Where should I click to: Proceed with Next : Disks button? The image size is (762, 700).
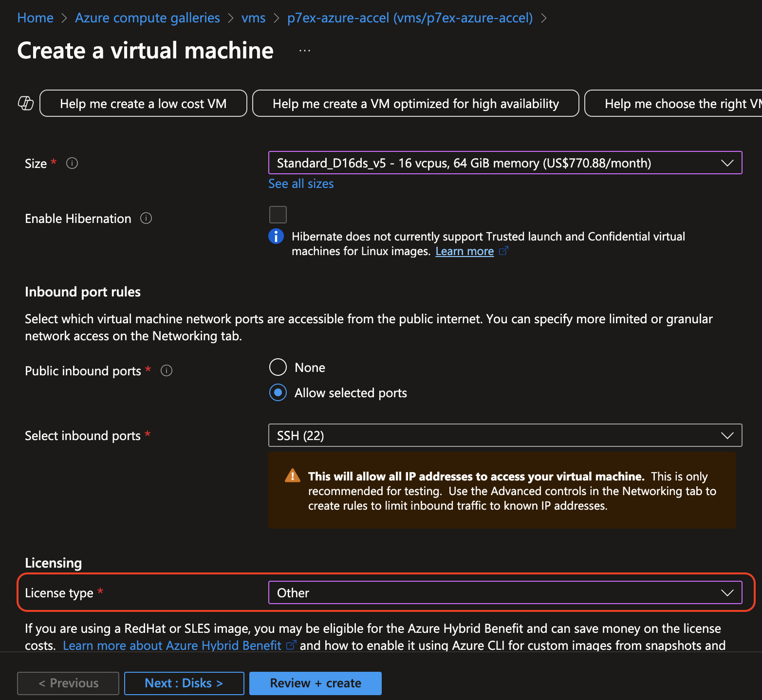pos(184,683)
